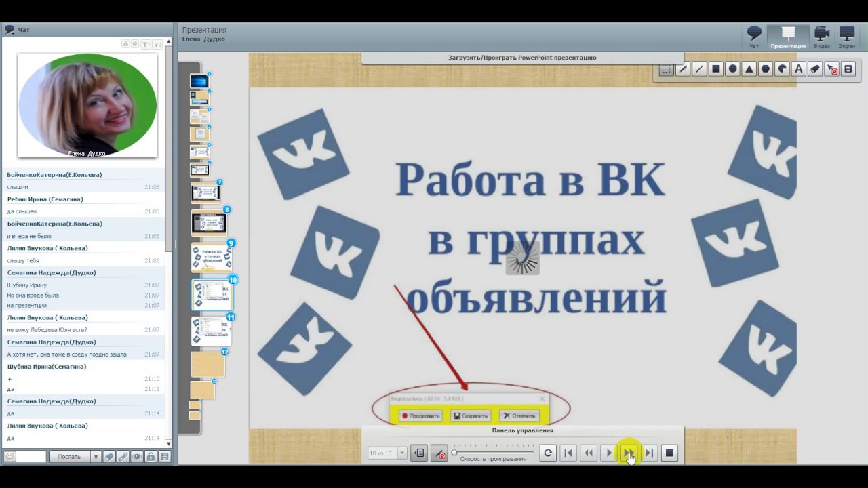Jump to the last slide
This screenshot has height=488, width=868.
tap(649, 453)
